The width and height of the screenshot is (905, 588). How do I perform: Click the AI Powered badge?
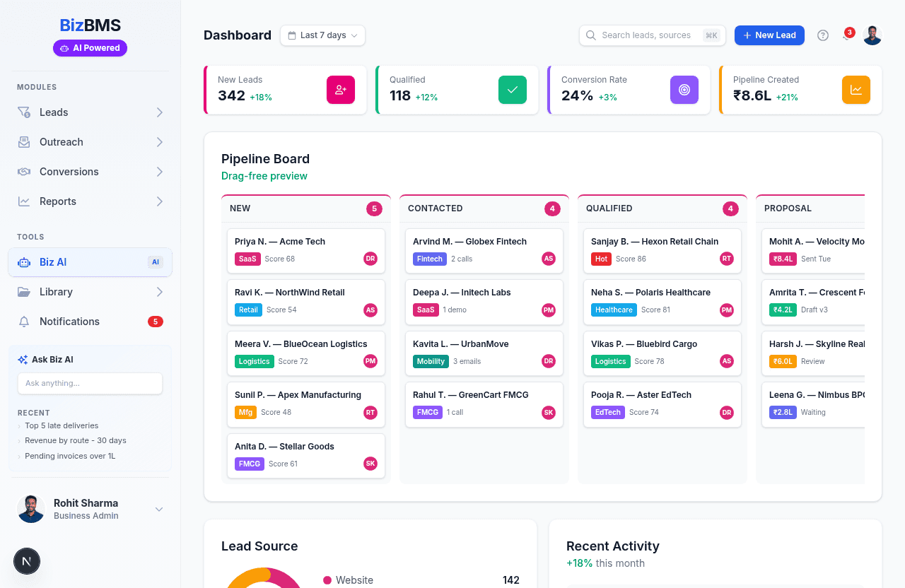click(90, 48)
